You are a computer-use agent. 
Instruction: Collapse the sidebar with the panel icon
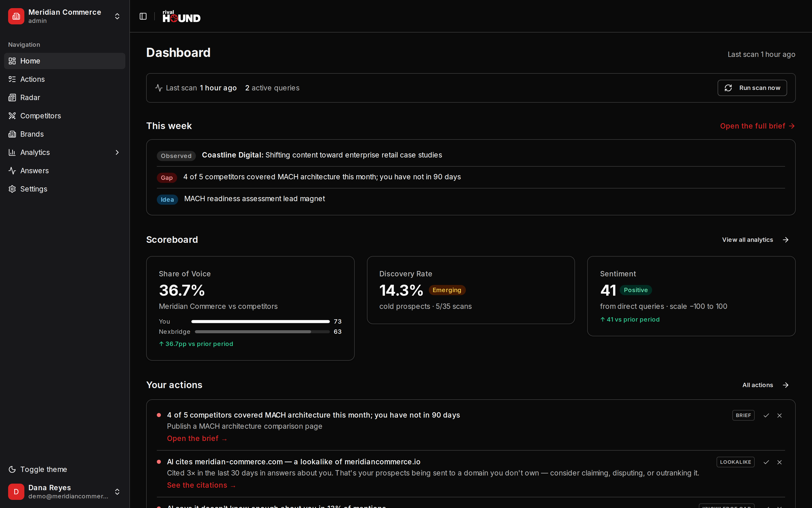point(143,16)
